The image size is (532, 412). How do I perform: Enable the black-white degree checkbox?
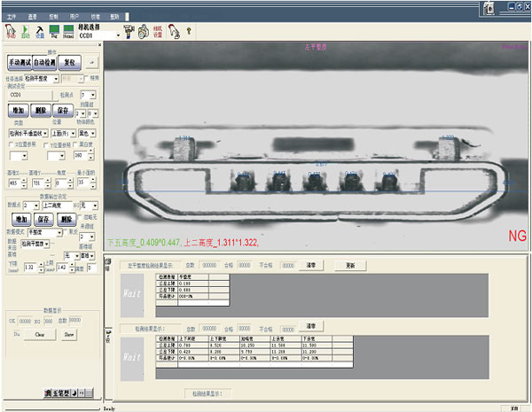[x=79, y=143]
